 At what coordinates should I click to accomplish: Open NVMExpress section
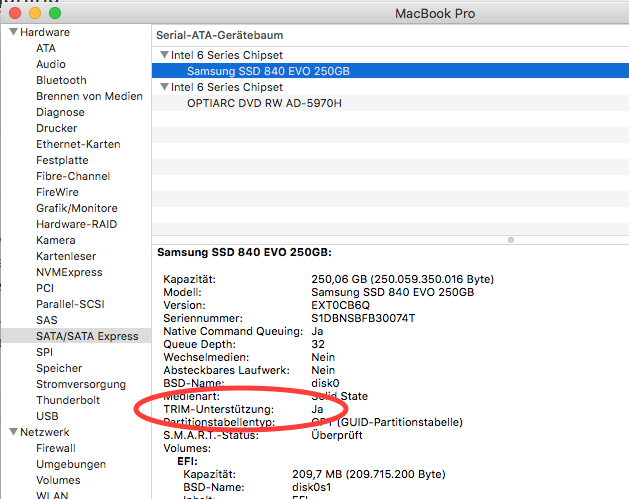point(69,272)
